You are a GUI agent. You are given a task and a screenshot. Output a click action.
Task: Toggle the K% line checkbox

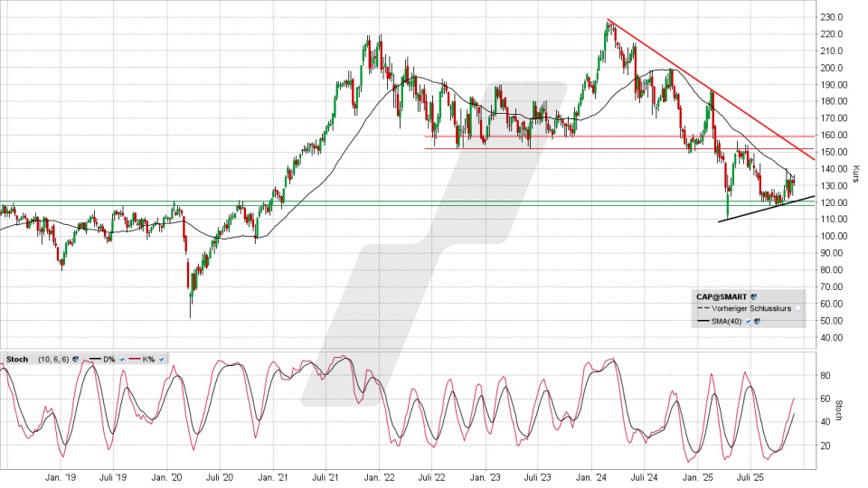(162, 360)
